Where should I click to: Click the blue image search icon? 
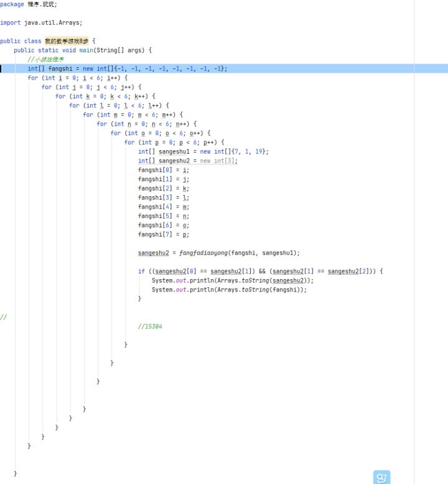(381, 477)
